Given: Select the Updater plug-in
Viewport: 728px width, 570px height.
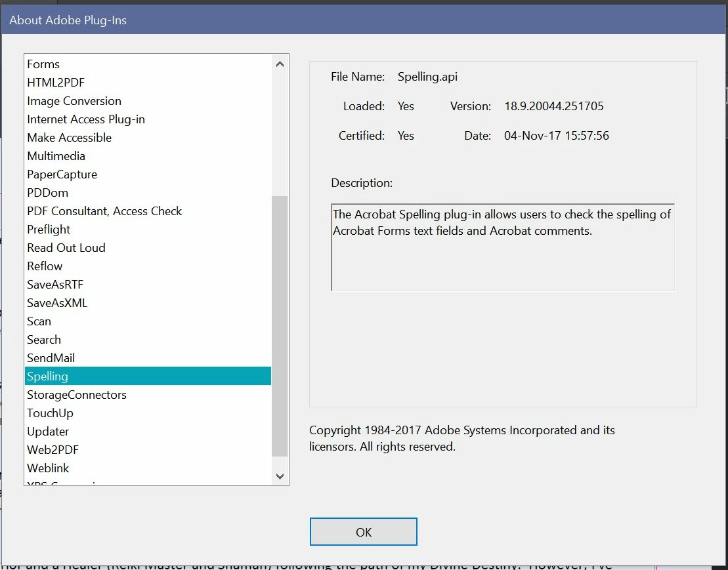Looking at the screenshot, I should point(148,432).
